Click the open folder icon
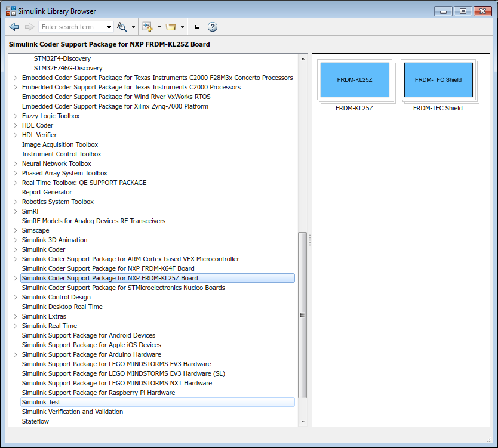 point(171,27)
